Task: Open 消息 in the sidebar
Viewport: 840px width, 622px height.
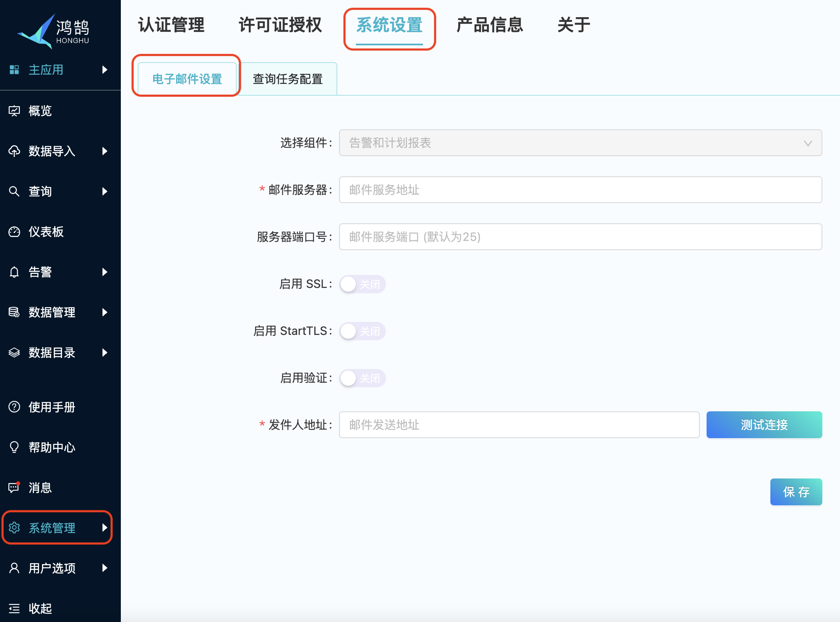Action: (x=40, y=487)
